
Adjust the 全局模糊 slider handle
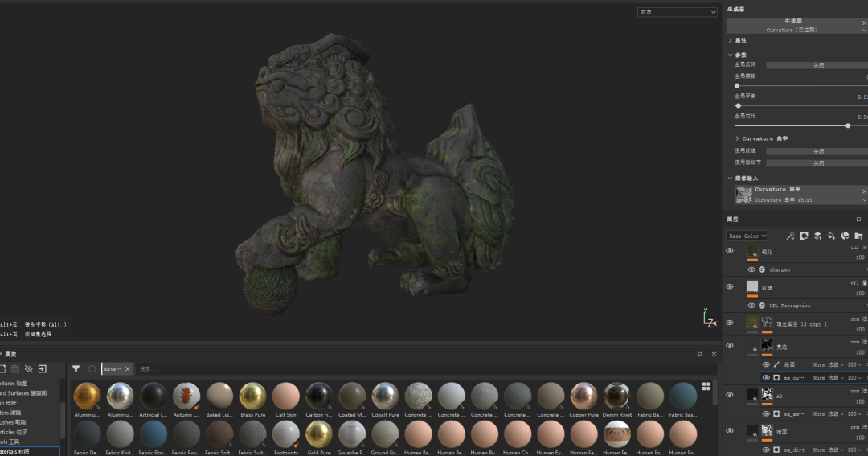click(x=737, y=86)
